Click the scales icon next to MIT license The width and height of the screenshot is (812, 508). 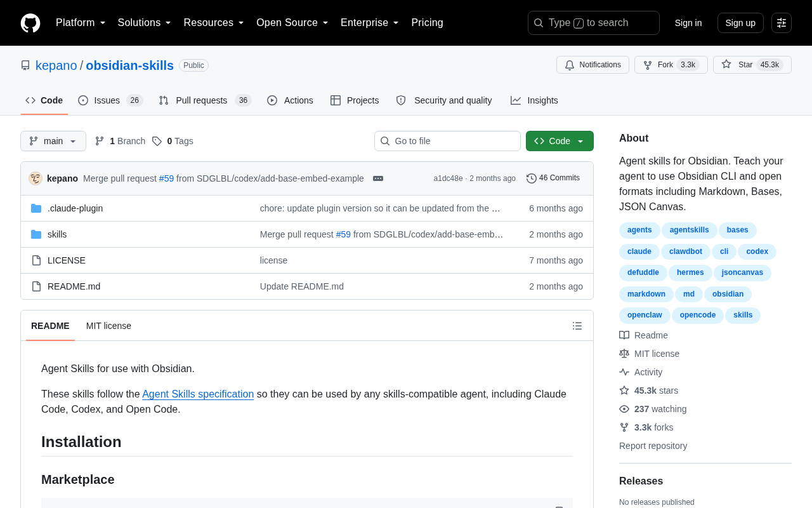coord(624,354)
